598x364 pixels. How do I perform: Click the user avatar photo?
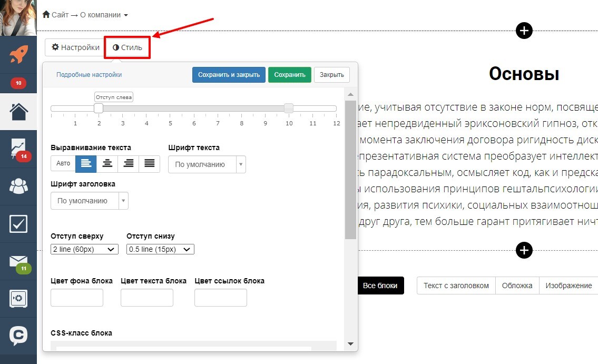18,18
